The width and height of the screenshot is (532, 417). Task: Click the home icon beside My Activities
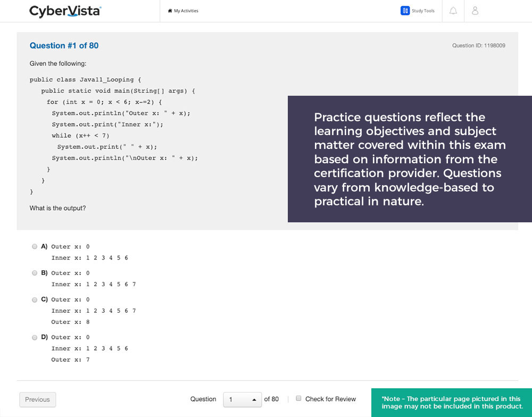[170, 11]
